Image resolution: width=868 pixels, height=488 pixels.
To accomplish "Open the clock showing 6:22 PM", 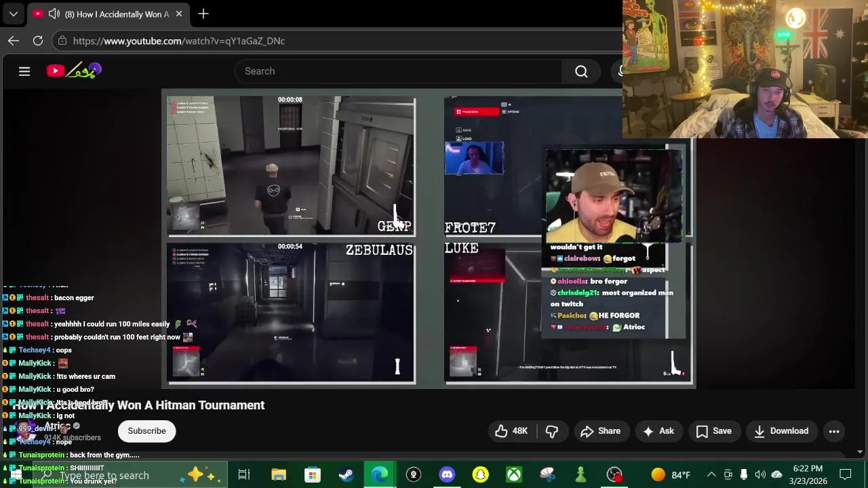I will click(808, 474).
